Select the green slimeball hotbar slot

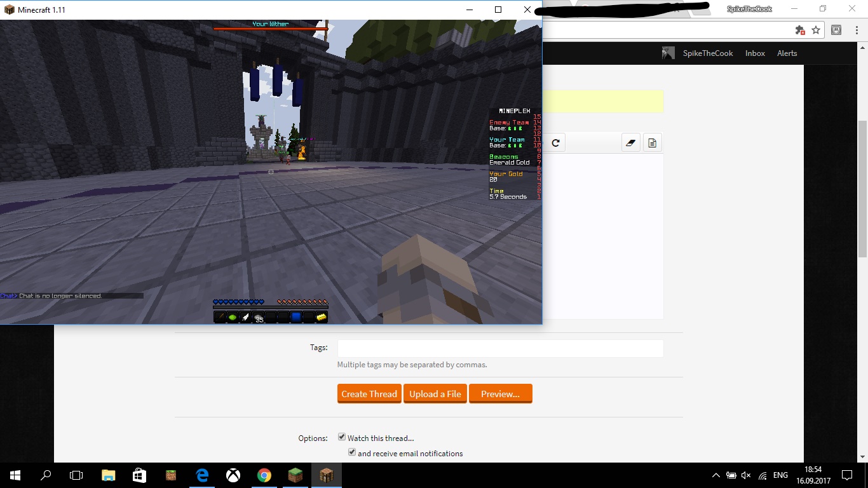click(x=233, y=317)
